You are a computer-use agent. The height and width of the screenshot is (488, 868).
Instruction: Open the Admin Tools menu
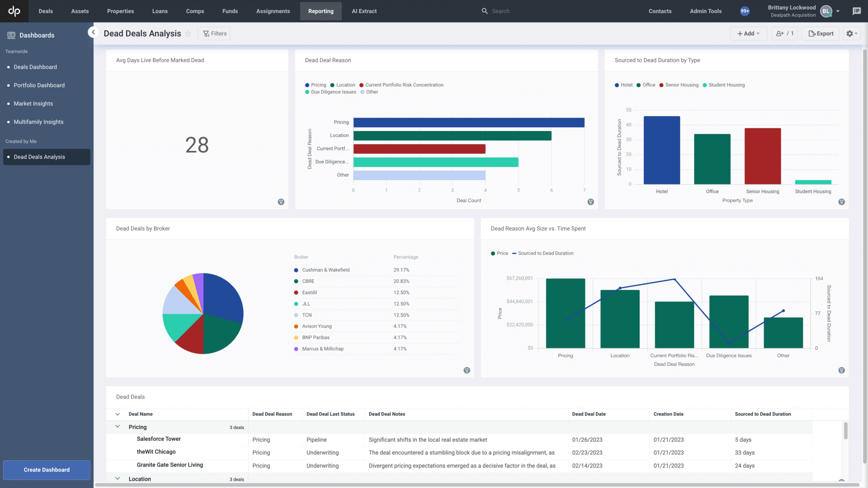705,11
